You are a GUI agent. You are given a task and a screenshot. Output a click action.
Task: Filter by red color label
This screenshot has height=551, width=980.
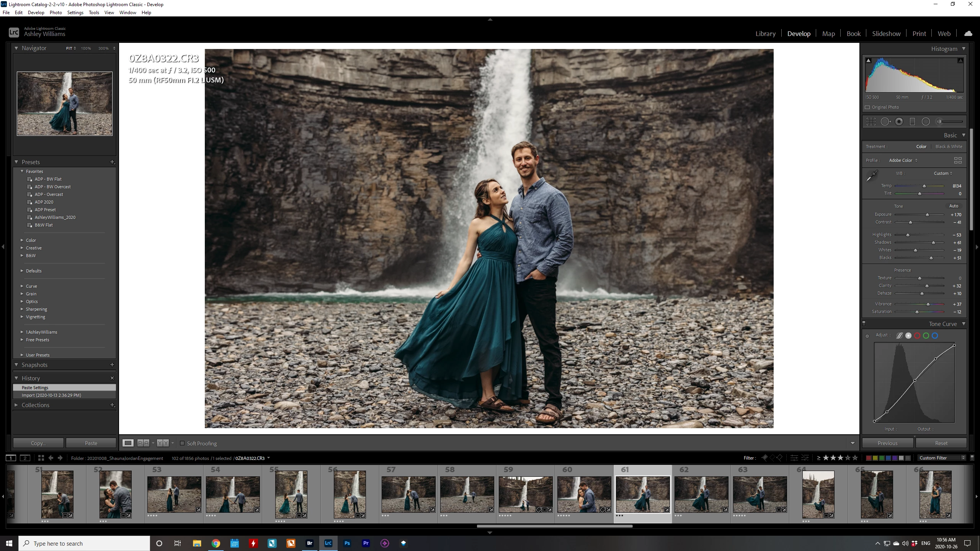point(869,458)
